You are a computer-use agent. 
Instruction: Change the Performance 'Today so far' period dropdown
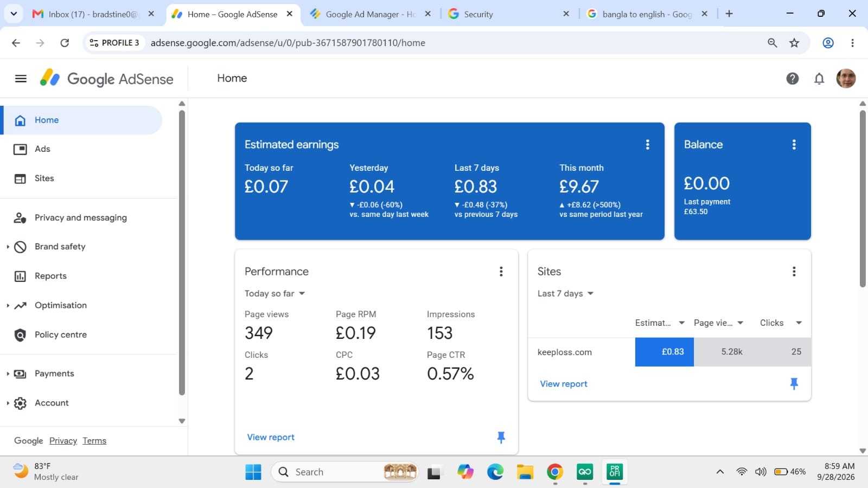click(x=275, y=293)
